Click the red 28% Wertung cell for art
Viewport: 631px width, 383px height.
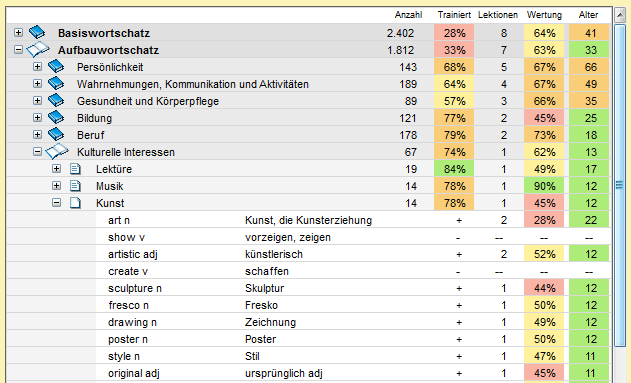(544, 220)
